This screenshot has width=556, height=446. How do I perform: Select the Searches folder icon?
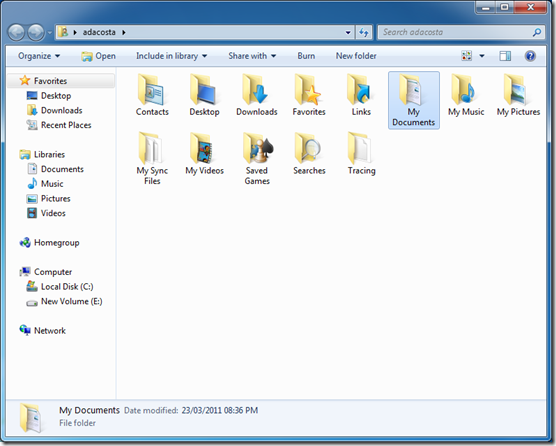[309, 149]
